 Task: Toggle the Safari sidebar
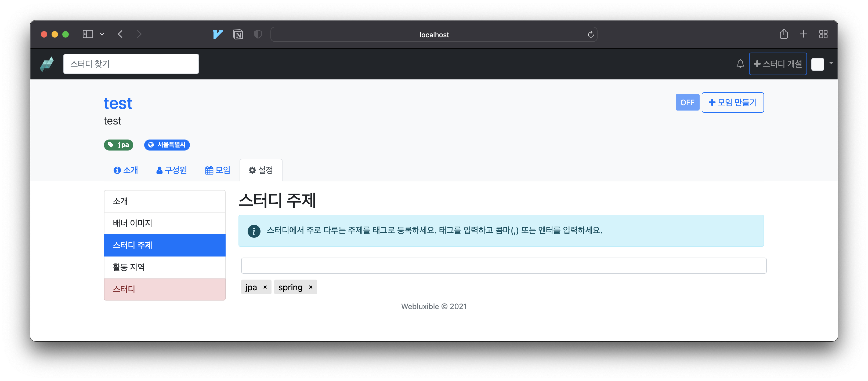[88, 34]
